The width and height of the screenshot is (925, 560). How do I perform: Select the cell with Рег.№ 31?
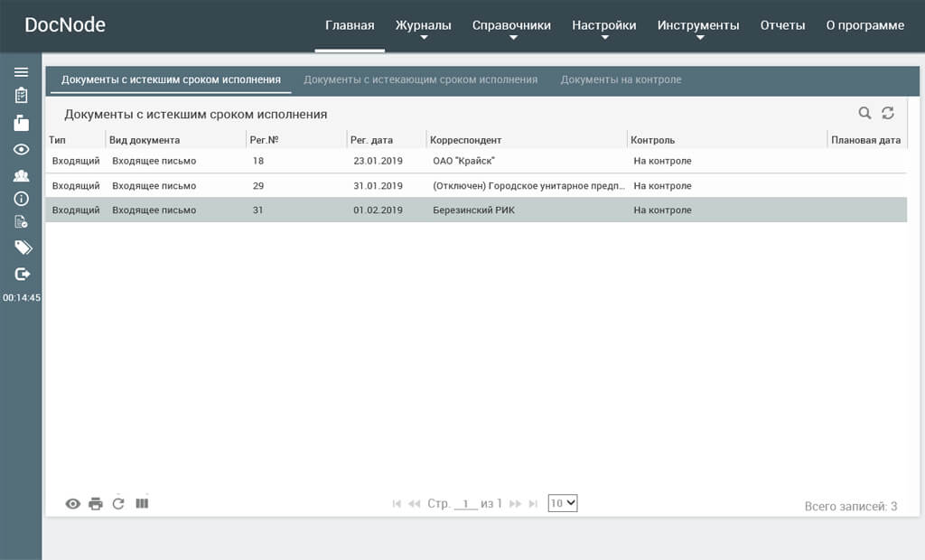257,210
